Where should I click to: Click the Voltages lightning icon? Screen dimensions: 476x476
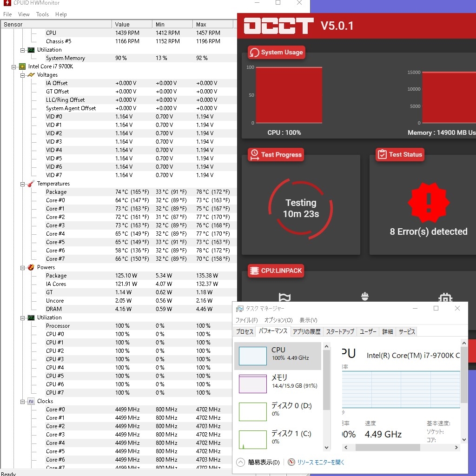pos(31,75)
